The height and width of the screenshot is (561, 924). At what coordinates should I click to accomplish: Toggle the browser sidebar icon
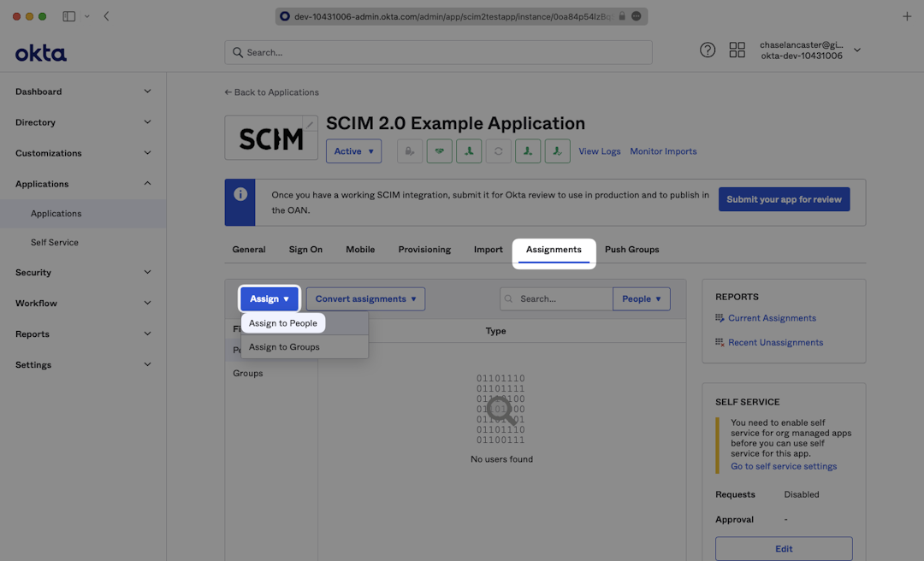pyautogui.click(x=69, y=16)
